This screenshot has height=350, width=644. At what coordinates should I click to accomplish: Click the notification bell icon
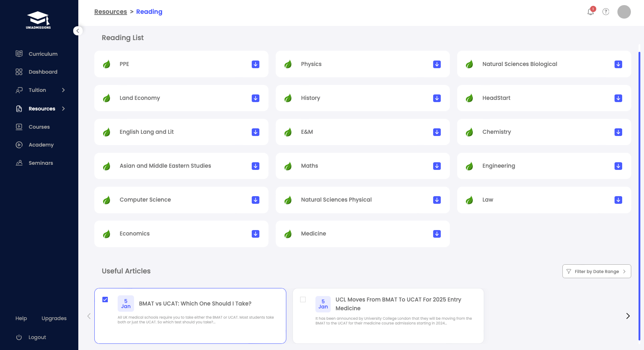pyautogui.click(x=590, y=12)
